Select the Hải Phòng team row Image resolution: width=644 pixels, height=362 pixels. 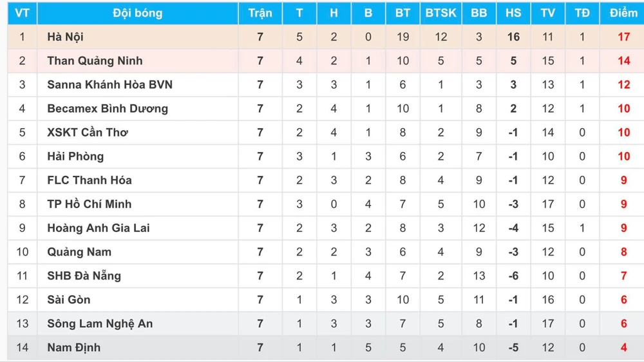(75, 156)
